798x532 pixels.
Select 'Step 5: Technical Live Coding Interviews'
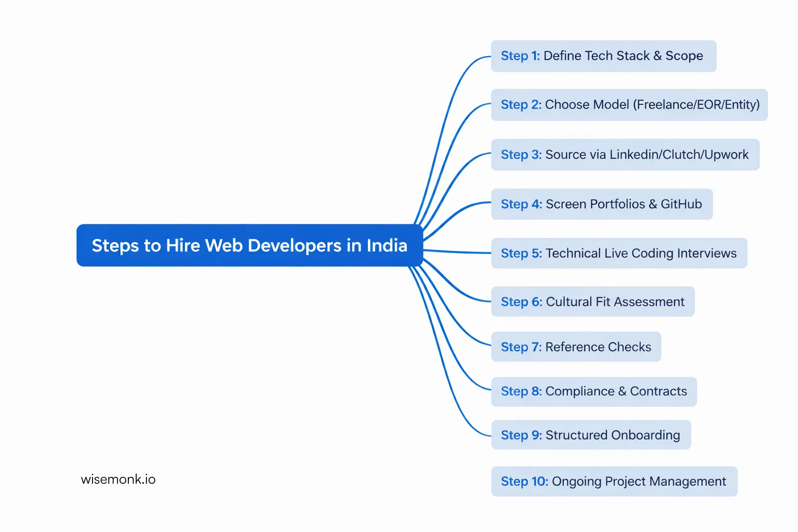tap(619, 254)
